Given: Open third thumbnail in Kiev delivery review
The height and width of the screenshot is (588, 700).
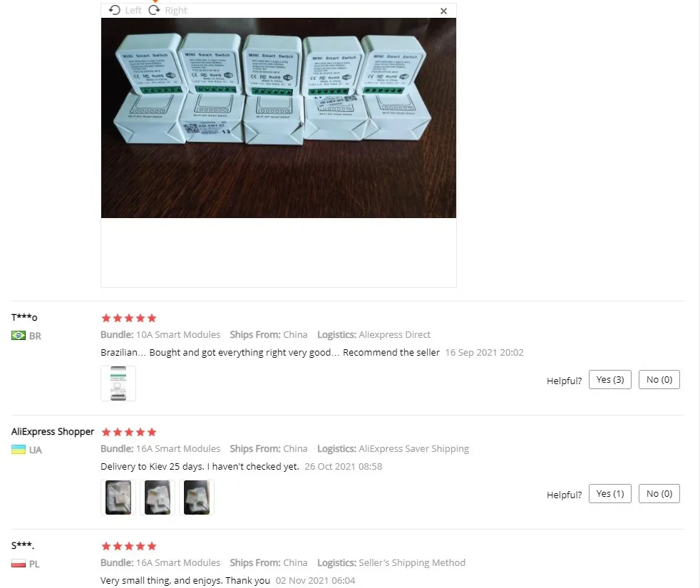Looking at the screenshot, I should tap(197, 497).
